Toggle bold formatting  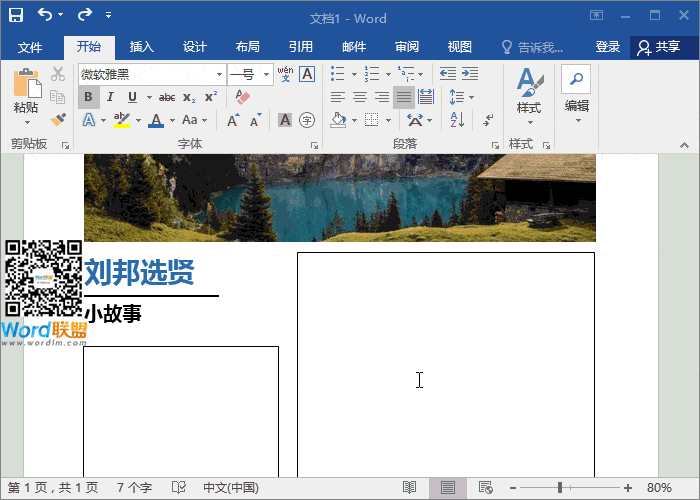[x=88, y=97]
